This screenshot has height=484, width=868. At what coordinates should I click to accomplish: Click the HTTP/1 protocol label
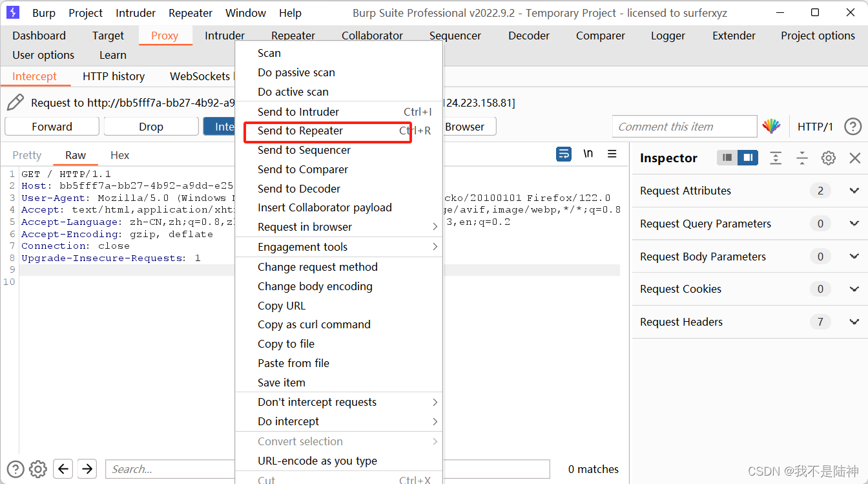tap(815, 127)
